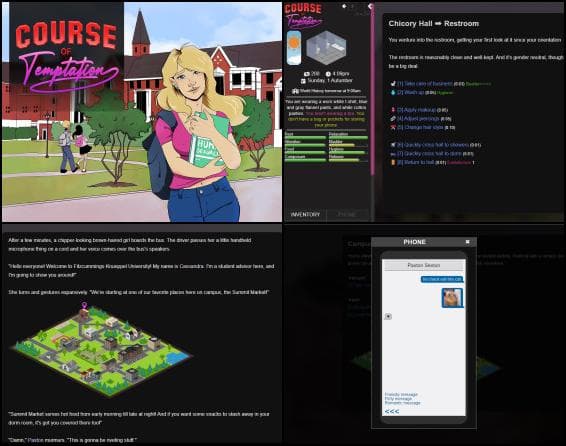
Task: Click the blue sent message bubble
Action: pyautogui.click(x=442, y=279)
